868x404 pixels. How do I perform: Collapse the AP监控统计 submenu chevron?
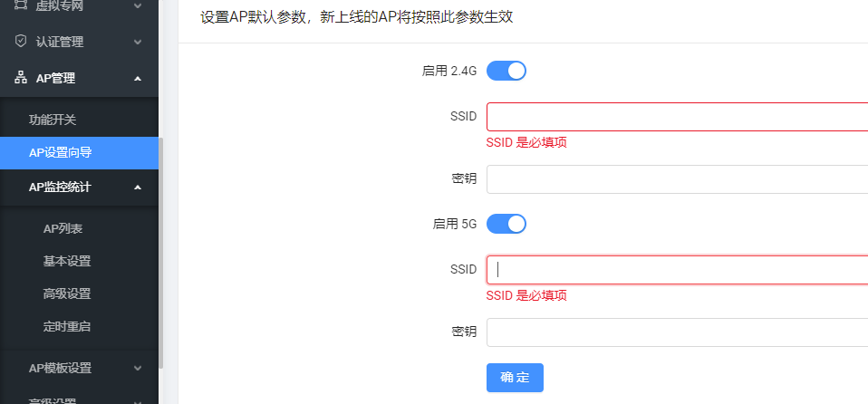[x=138, y=188]
